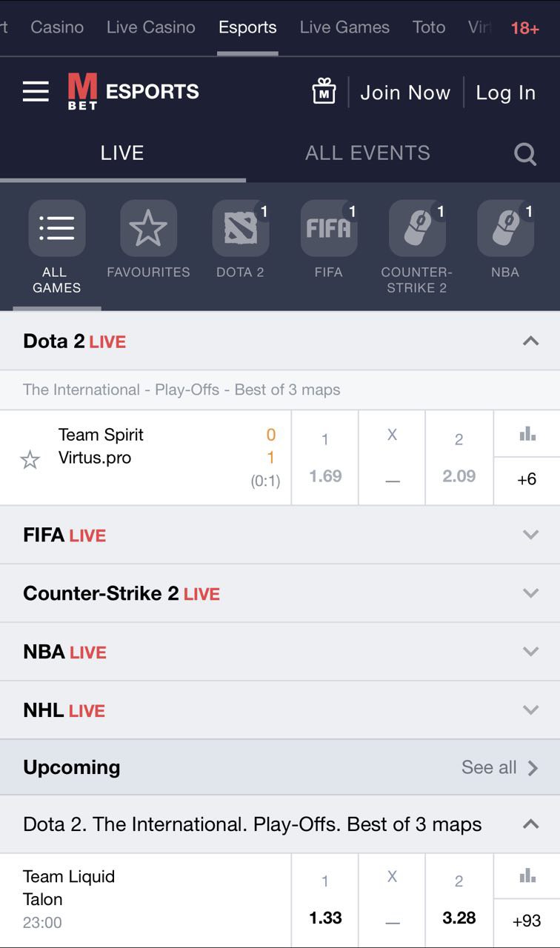This screenshot has height=948, width=560.
Task: Collapse the Dota 2 live section
Action: [530, 341]
